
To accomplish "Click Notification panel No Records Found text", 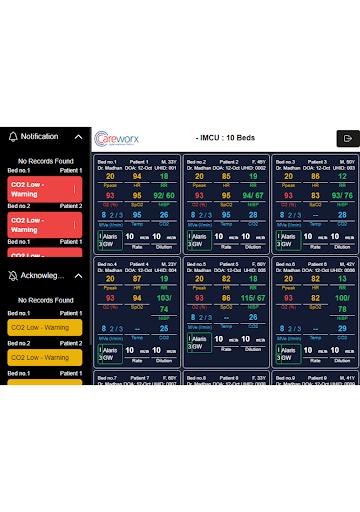I will pyautogui.click(x=46, y=161).
